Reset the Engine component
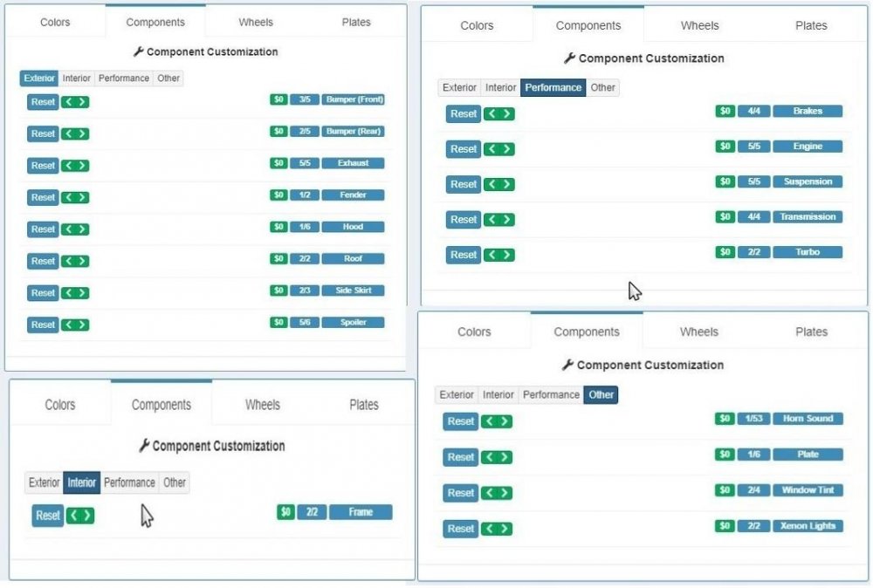Screen dimensions: 873x588 (464, 148)
